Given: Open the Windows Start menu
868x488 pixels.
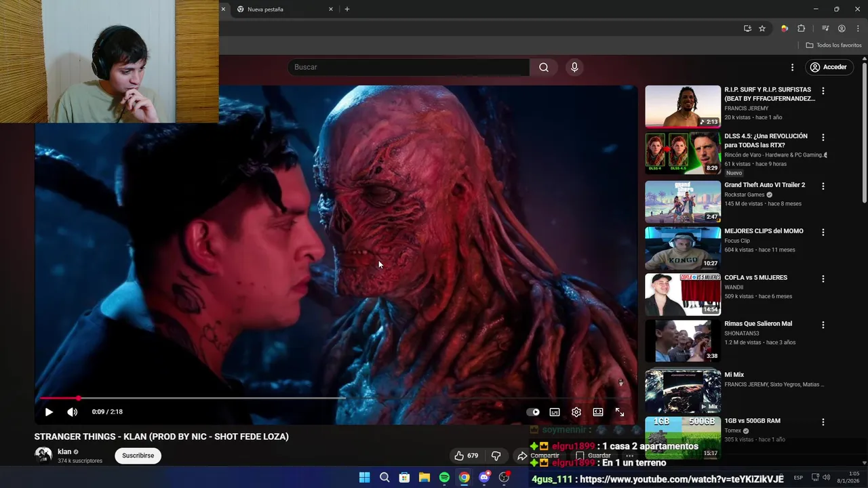Looking at the screenshot, I should 364,477.
